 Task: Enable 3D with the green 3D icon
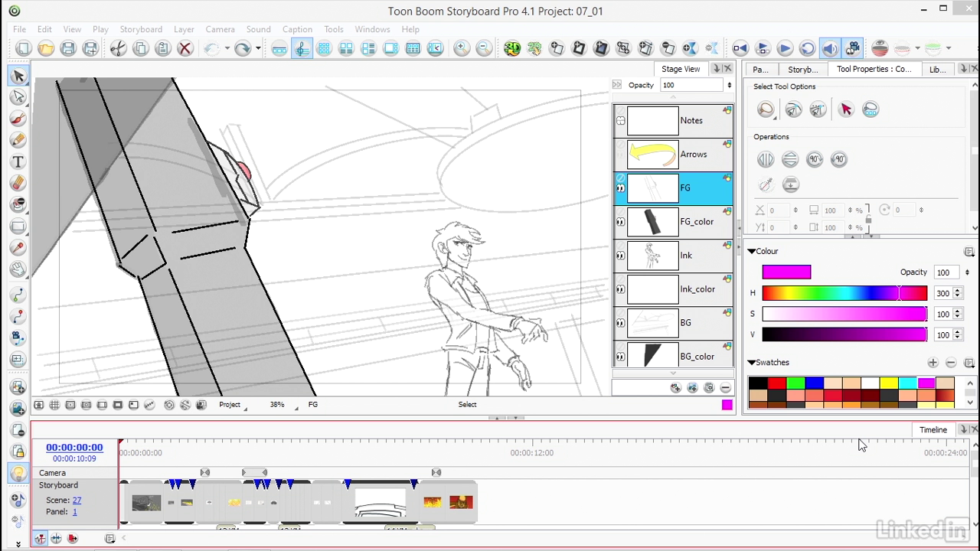[512, 49]
